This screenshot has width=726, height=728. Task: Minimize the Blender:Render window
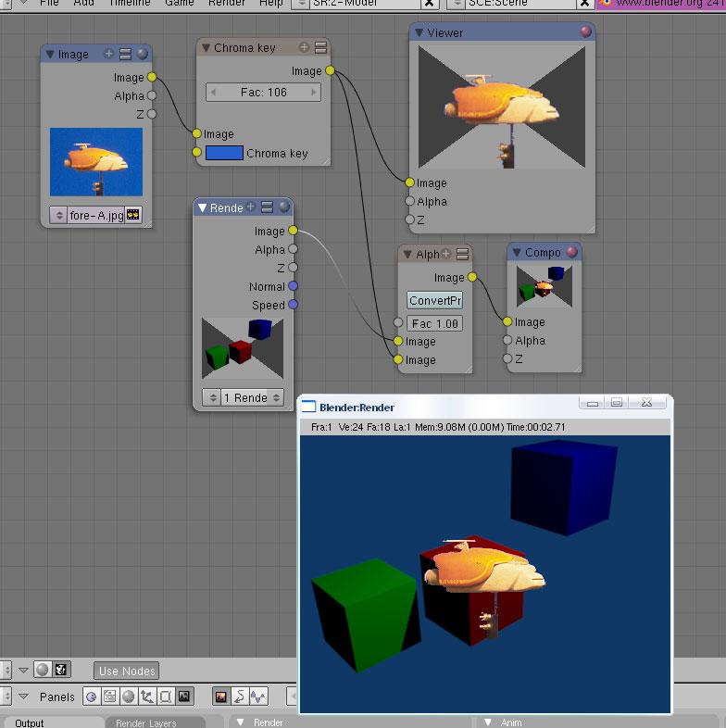[592, 403]
